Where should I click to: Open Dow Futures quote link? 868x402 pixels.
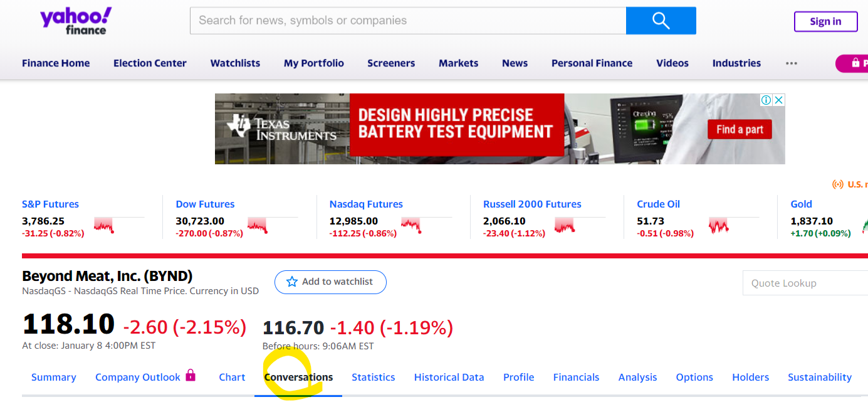pyautogui.click(x=205, y=204)
